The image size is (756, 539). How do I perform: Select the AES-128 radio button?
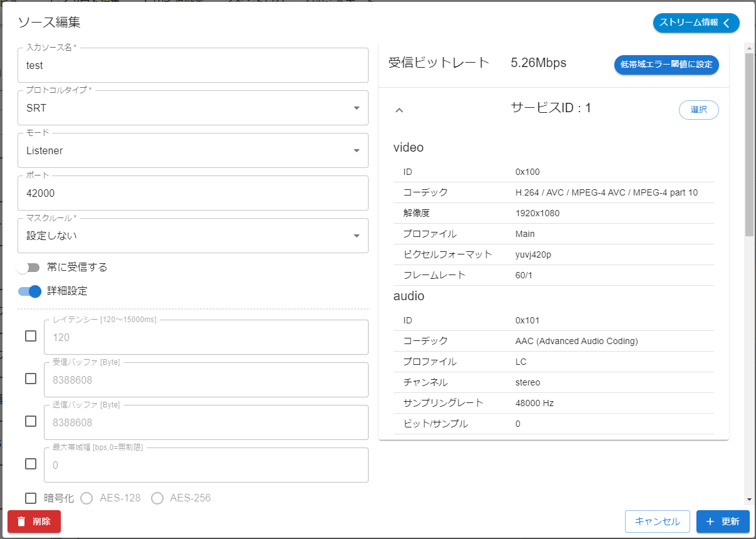coord(86,498)
